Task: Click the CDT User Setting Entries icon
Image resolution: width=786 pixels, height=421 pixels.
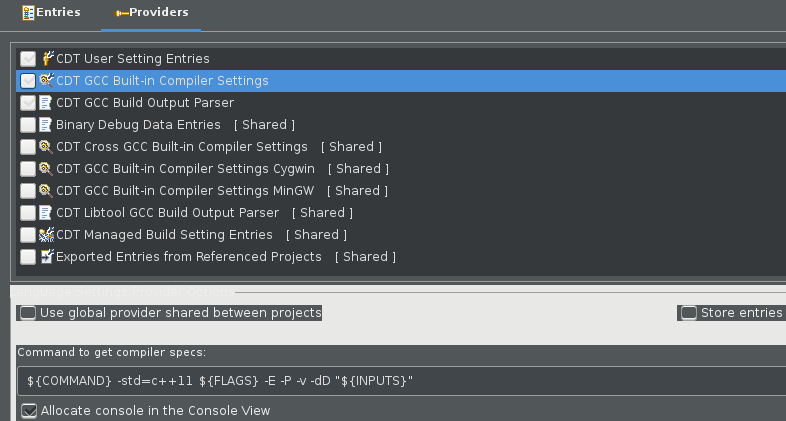Action: pyautogui.click(x=46, y=59)
